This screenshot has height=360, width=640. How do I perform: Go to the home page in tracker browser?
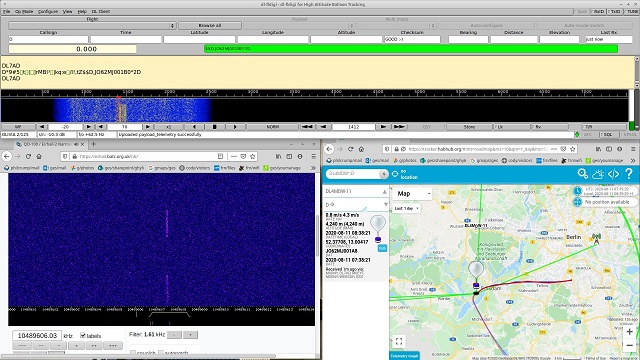click(361, 149)
